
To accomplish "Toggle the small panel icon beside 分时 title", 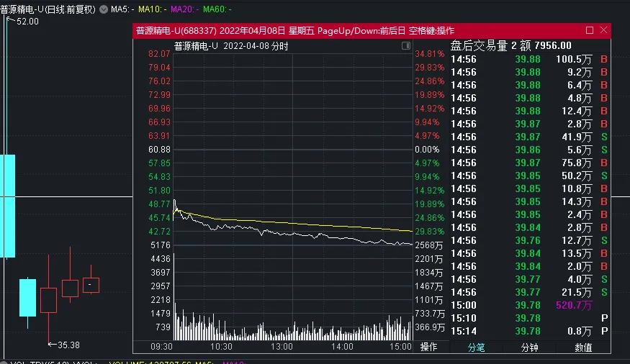I will click(x=406, y=46).
